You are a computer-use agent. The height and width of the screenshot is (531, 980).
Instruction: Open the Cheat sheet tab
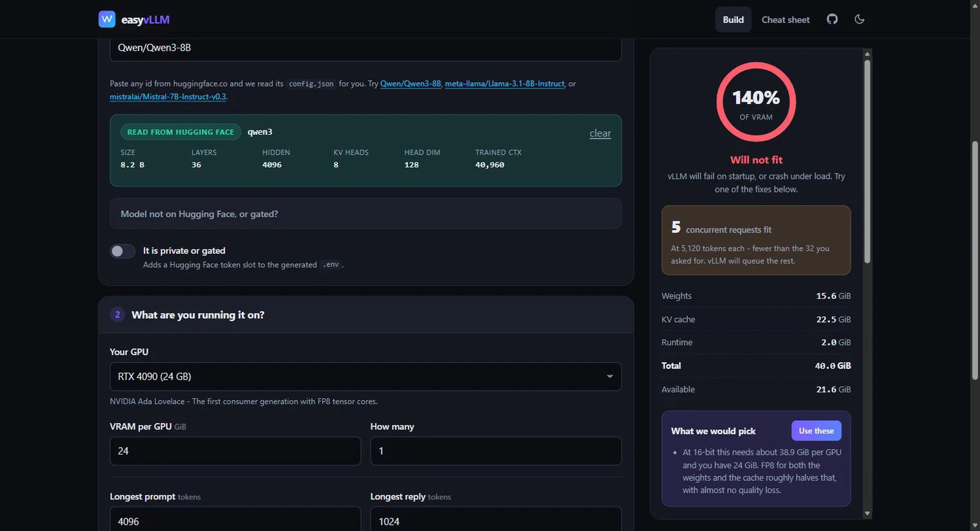click(785, 20)
